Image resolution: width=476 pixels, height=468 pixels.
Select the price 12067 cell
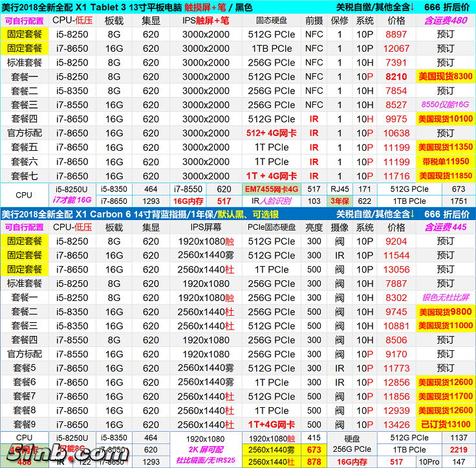point(396,49)
